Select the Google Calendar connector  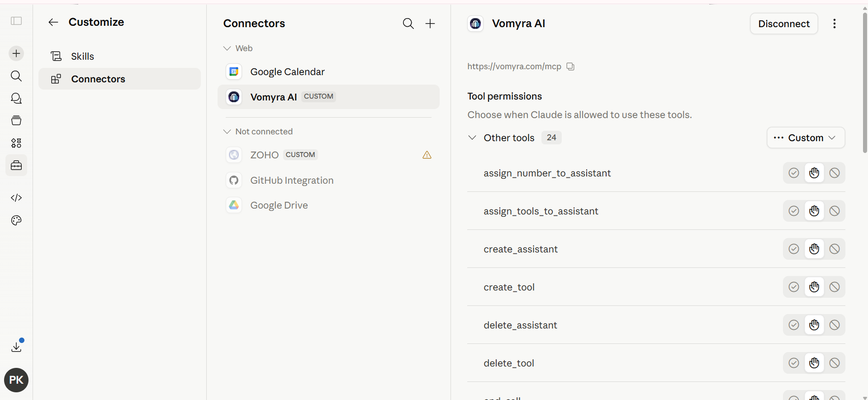tap(328, 71)
